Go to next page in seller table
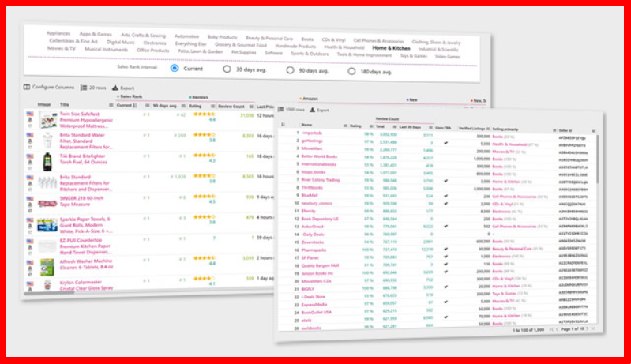The height and width of the screenshot is (364, 631). pos(587,329)
